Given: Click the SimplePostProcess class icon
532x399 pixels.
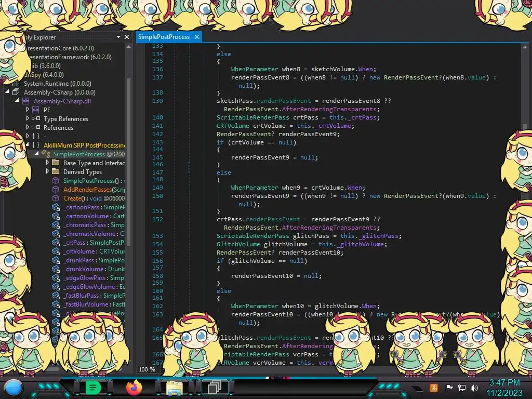Looking at the screenshot, I should [x=46, y=154].
